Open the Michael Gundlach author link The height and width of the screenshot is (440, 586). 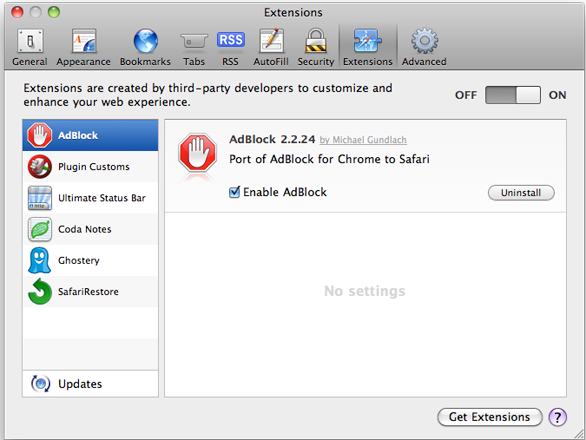tap(363, 140)
